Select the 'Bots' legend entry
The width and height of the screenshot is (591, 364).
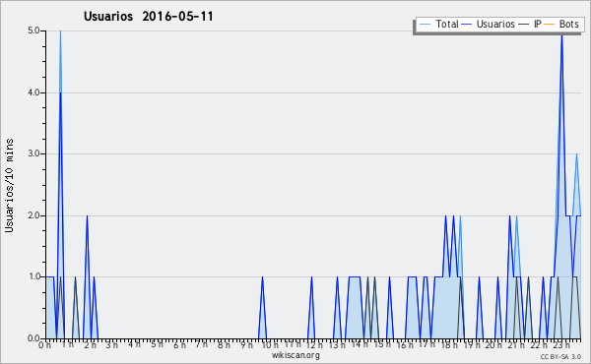point(561,24)
